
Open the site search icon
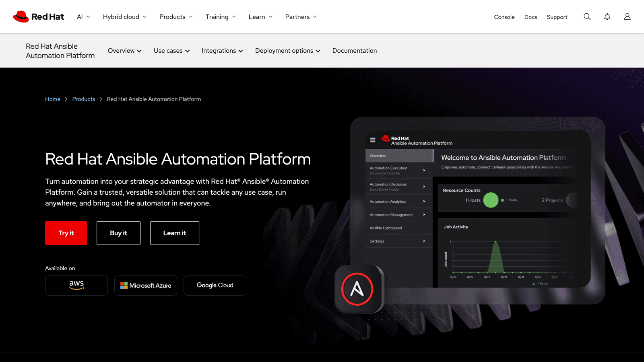pyautogui.click(x=587, y=16)
